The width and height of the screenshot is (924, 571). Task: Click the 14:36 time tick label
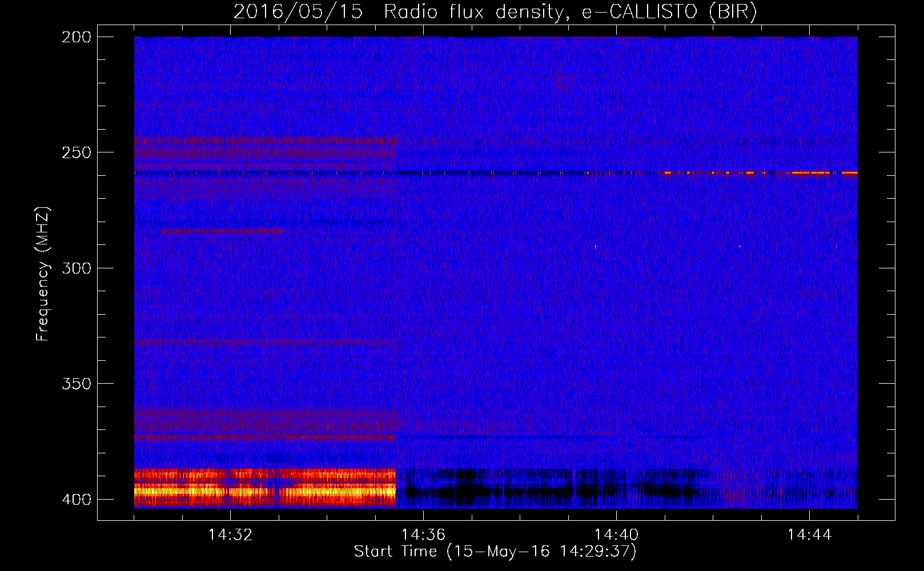423,534
